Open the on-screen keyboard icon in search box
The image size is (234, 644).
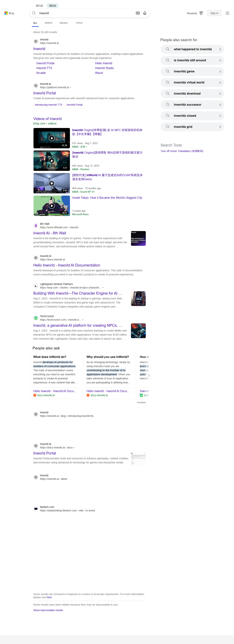click(x=138, y=13)
